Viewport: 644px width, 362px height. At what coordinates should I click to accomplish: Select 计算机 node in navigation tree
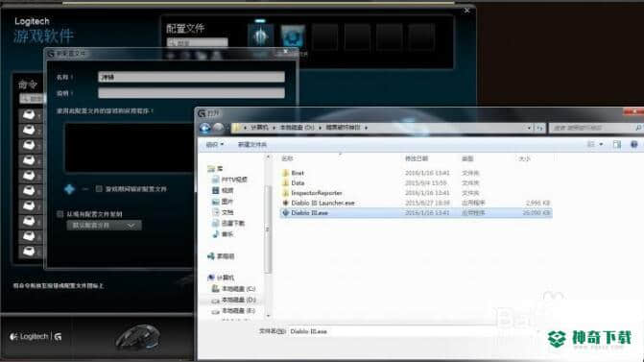(221, 278)
